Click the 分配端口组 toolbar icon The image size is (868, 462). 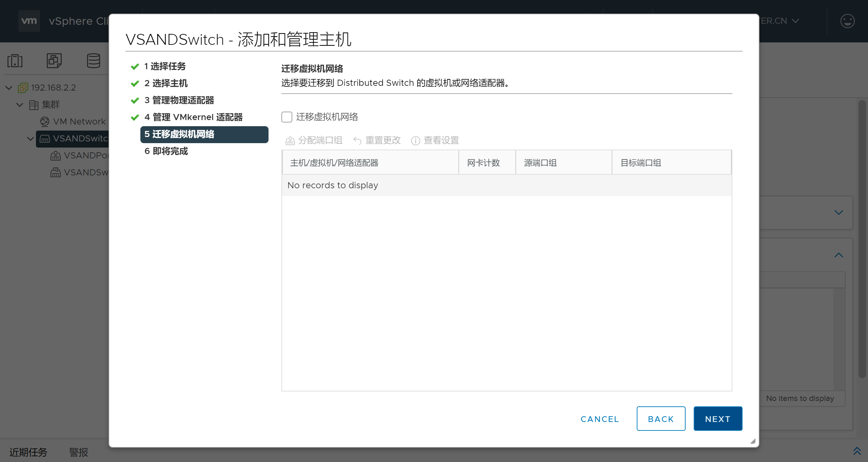[290, 140]
